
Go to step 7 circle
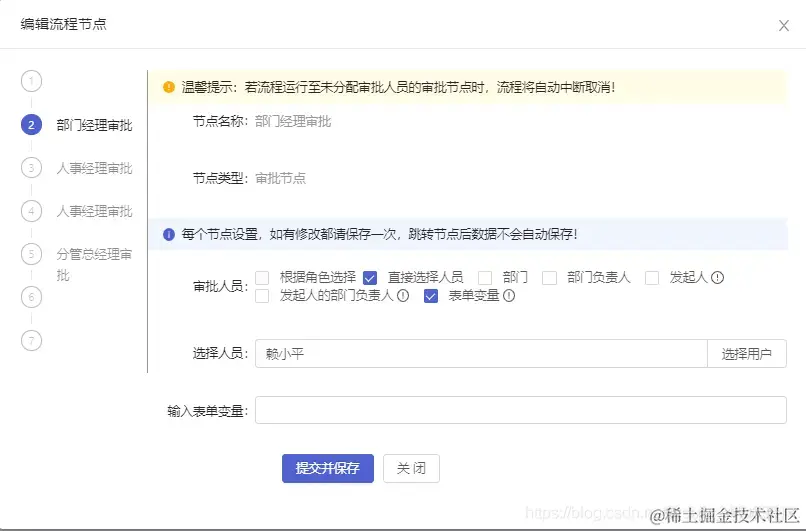click(31, 340)
